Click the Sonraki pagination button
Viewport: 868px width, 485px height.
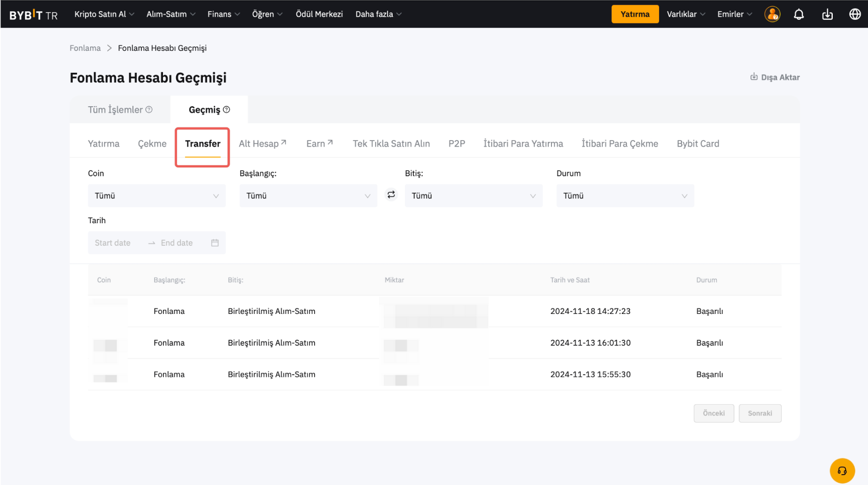759,413
